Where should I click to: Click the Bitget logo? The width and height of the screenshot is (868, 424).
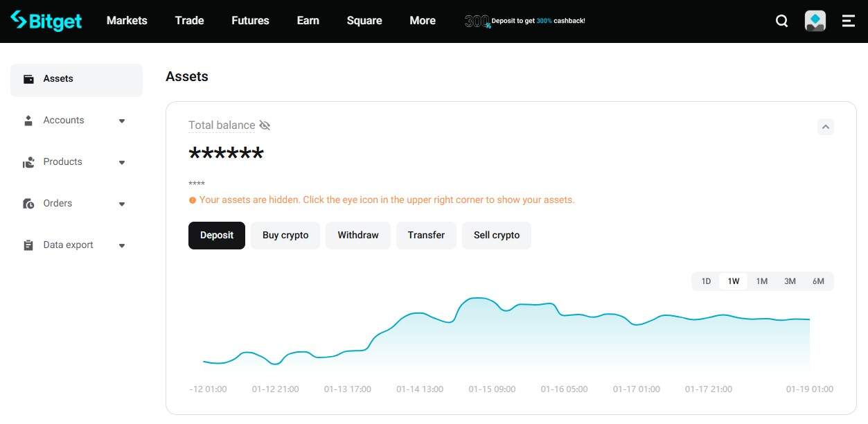pos(46,21)
